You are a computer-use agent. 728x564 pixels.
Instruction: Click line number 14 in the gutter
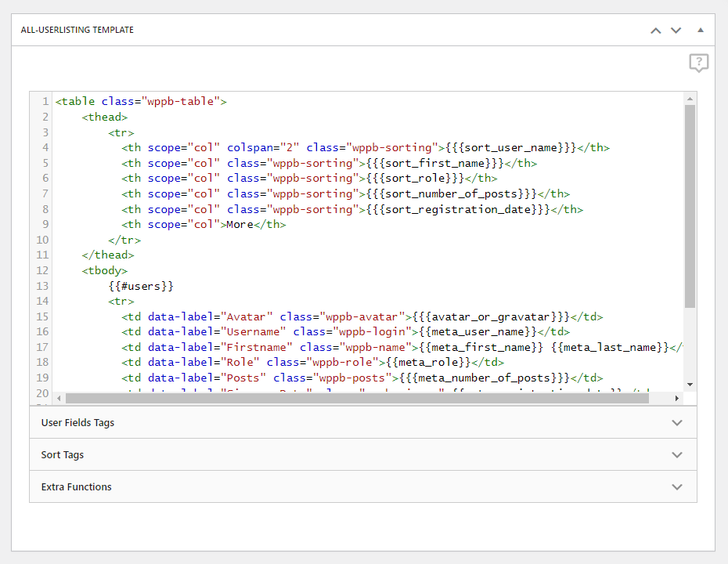point(42,301)
